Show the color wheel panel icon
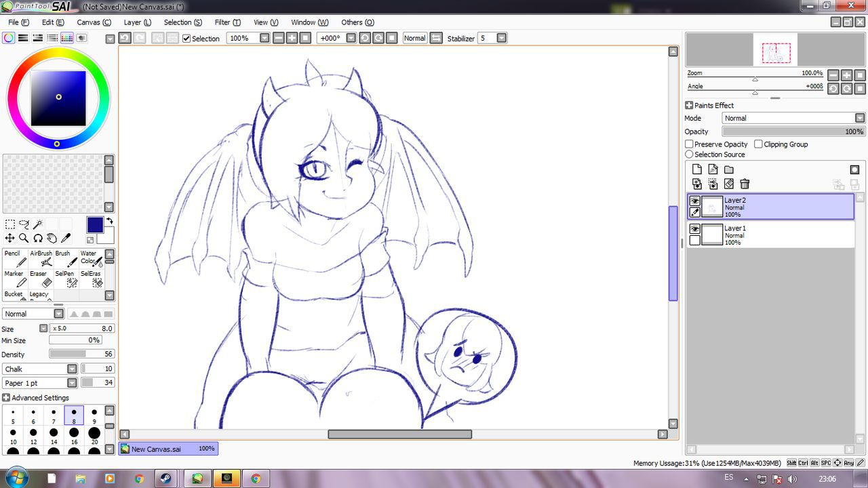 click(x=8, y=38)
